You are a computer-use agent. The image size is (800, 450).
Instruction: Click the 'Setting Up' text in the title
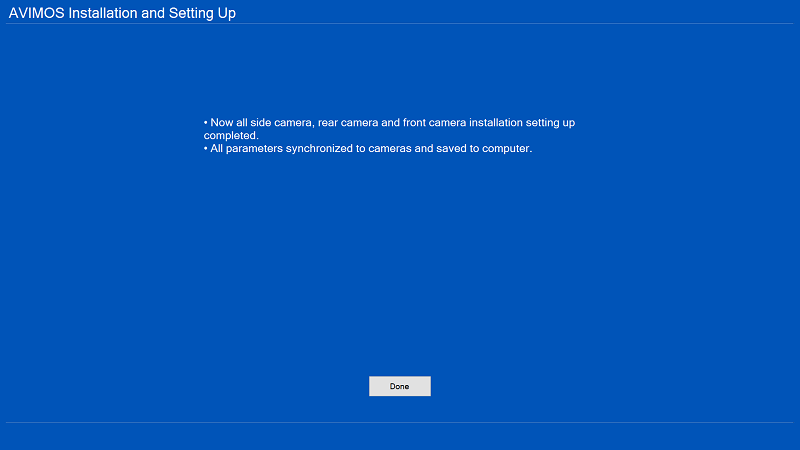203,13
